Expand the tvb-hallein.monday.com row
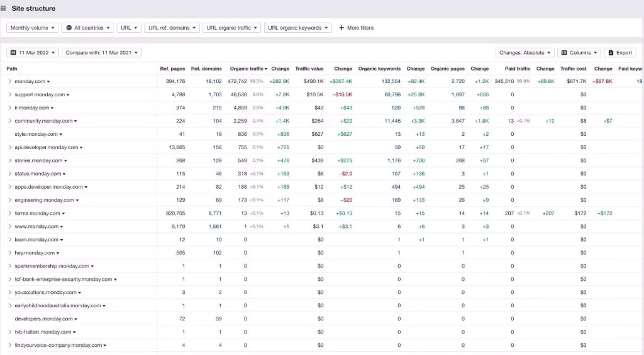644x355 pixels. 10,332
